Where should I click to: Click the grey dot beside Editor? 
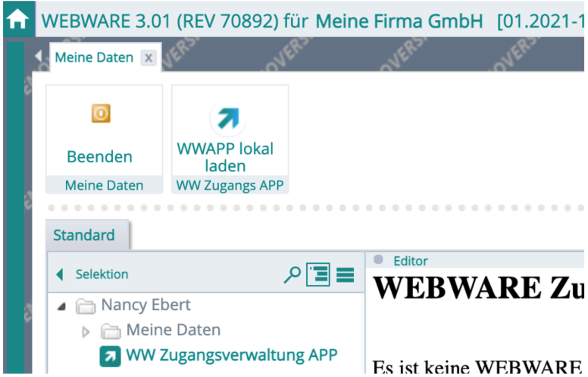pyautogui.click(x=378, y=260)
